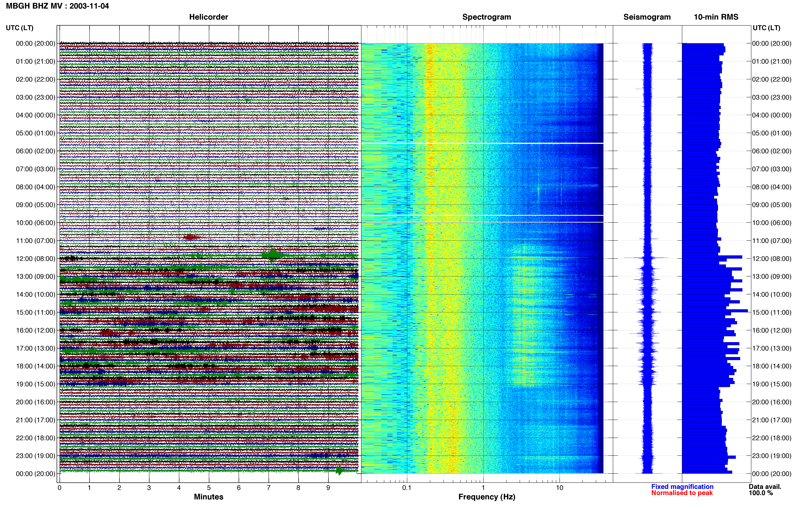This screenshot has width=812, height=508.
Task: Click the '10-min RMS' panel heading
Action: point(716,17)
